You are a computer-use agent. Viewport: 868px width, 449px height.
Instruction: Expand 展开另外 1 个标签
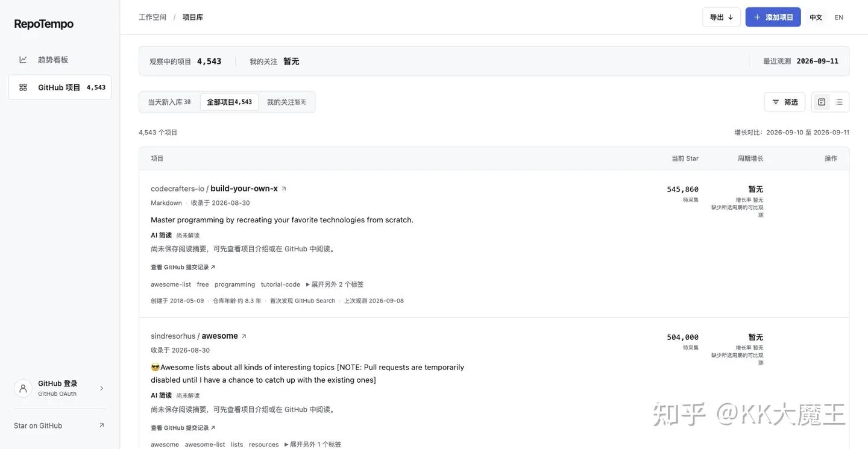[313, 444]
